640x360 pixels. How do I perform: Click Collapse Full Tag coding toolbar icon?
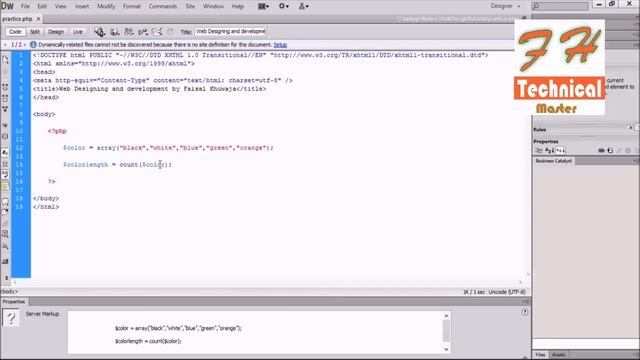tap(5, 87)
